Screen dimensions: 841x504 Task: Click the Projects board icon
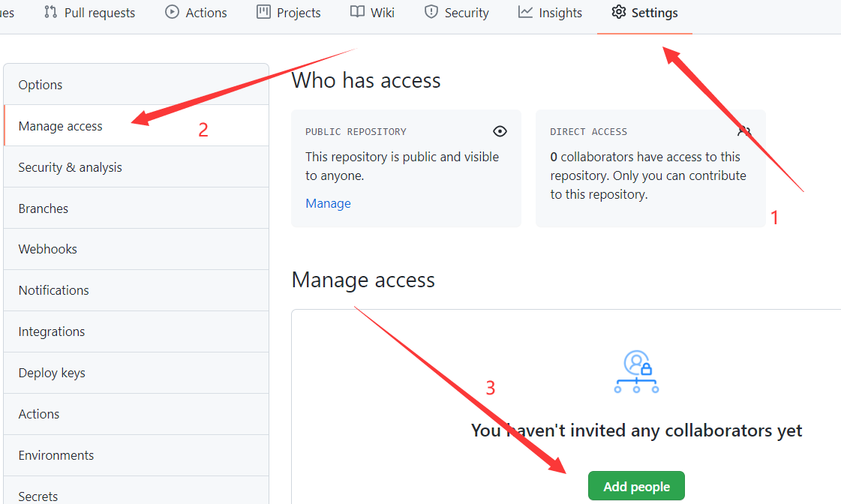(x=263, y=12)
